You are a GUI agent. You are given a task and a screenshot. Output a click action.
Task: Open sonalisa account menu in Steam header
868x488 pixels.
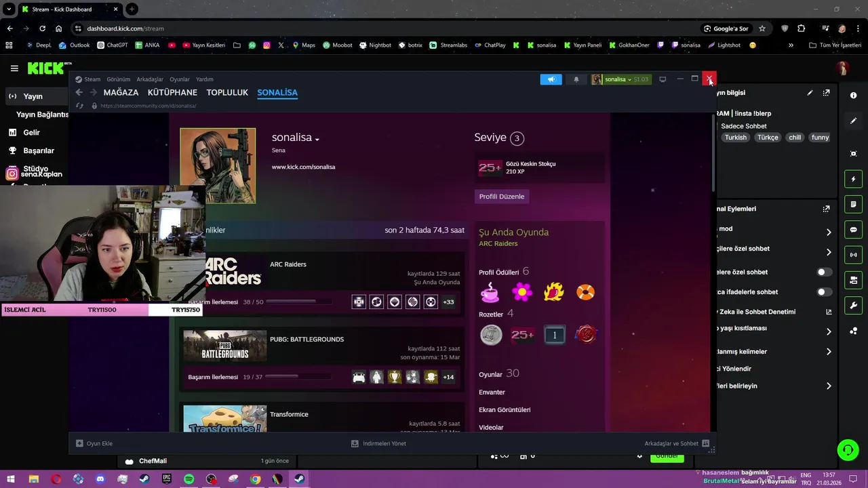point(620,79)
